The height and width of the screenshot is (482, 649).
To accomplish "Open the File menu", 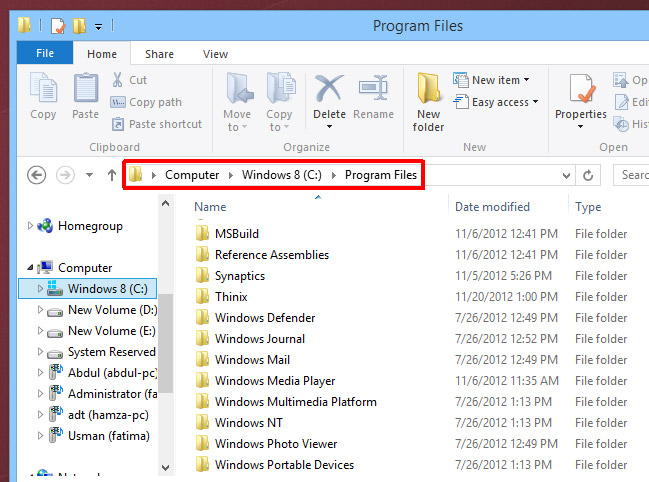I will 45,53.
